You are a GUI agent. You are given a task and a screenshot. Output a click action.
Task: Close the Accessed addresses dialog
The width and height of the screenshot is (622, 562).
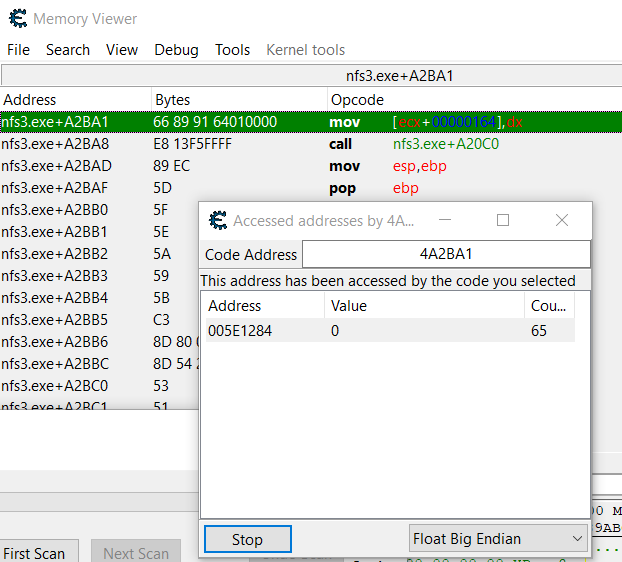562,220
